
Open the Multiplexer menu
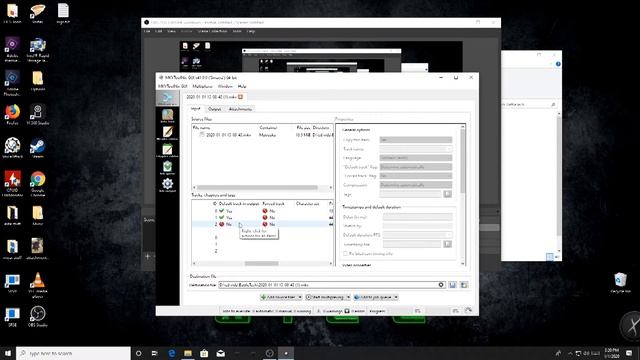(202, 87)
